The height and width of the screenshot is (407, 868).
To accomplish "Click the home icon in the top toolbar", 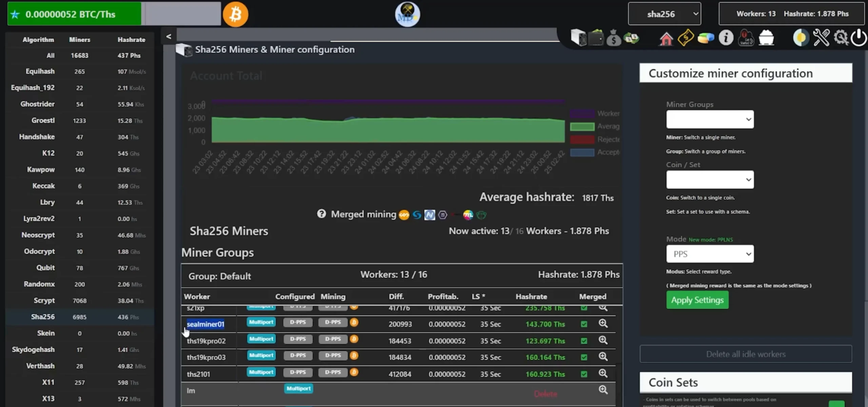I will (666, 38).
